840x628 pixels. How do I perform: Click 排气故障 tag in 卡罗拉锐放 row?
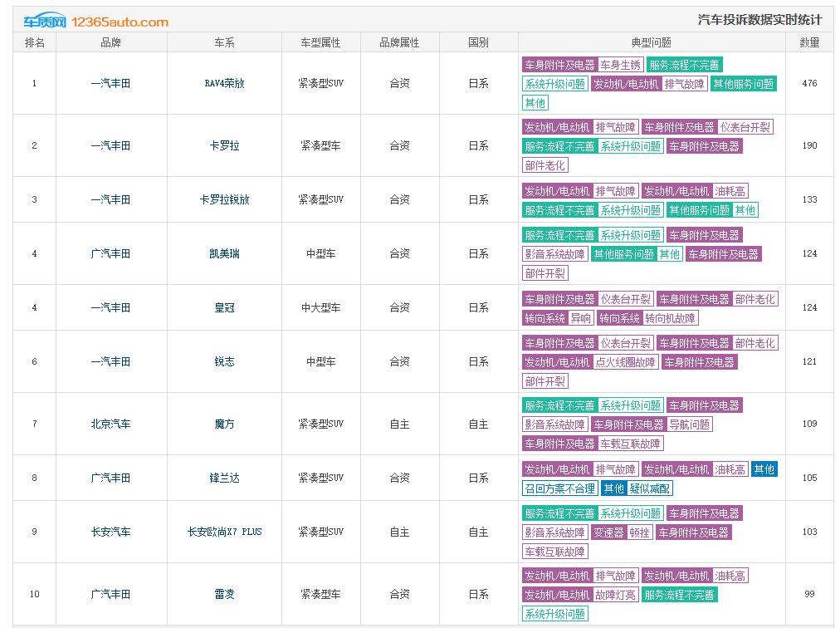coord(616,191)
